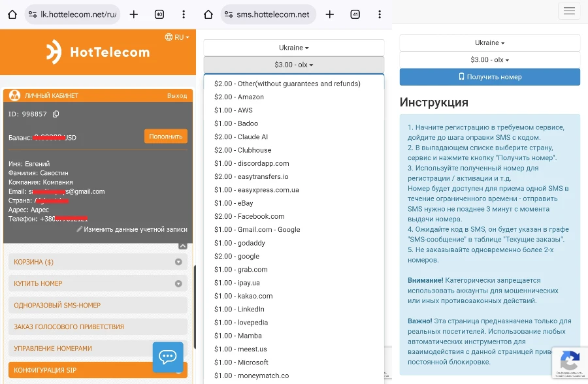The height and width of the screenshot is (384, 588).
Task: Select $2.00 - Facebook.com option
Action: pyautogui.click(x=294, y=216)
